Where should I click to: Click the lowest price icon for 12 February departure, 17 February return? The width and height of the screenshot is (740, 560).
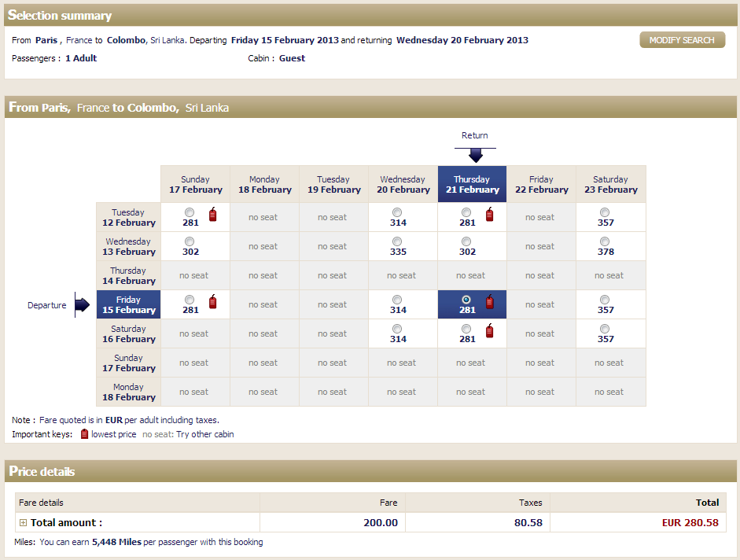click(212, 214)
